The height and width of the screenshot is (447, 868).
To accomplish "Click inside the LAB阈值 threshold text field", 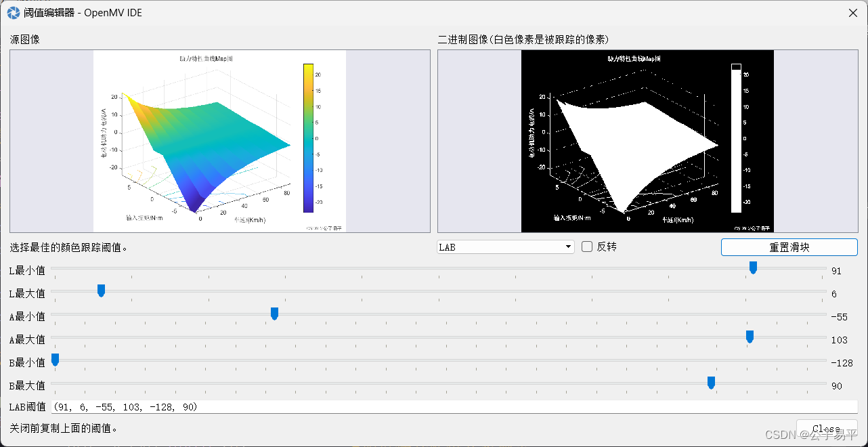I will click(x=454, y=407).
